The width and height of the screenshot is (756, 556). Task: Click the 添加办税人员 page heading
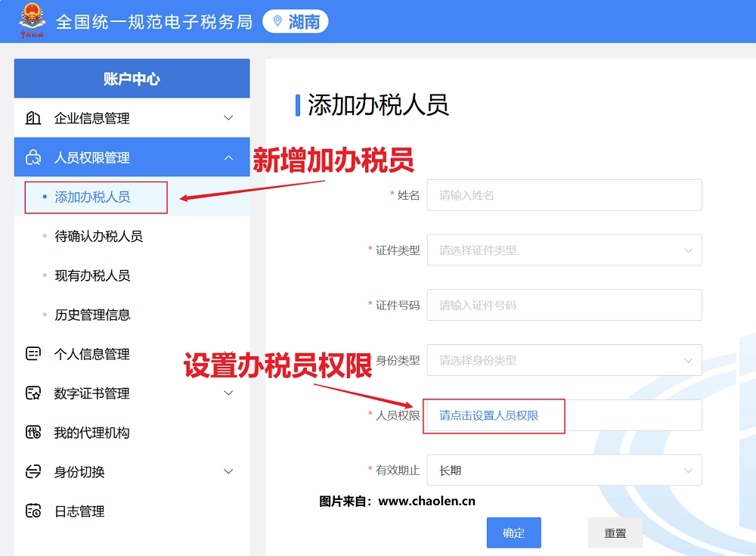(378, 104)
